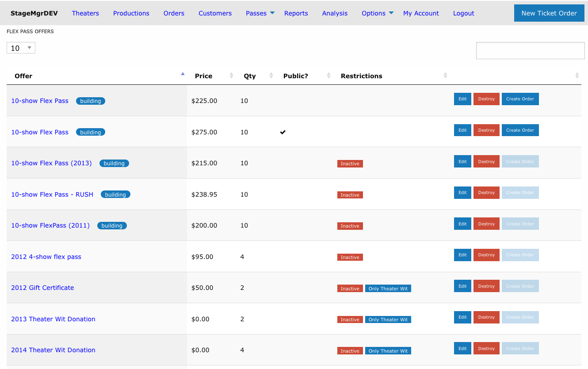
Task: Open the page size dropdown showing 10
Action: (x=21, y=48)
